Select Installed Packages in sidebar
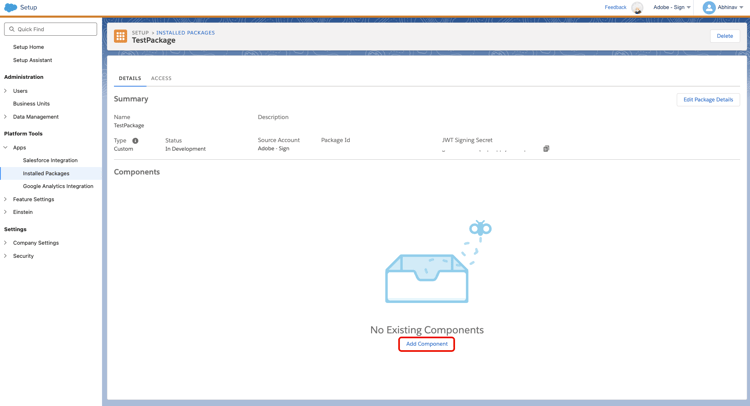 pos(46,174)
